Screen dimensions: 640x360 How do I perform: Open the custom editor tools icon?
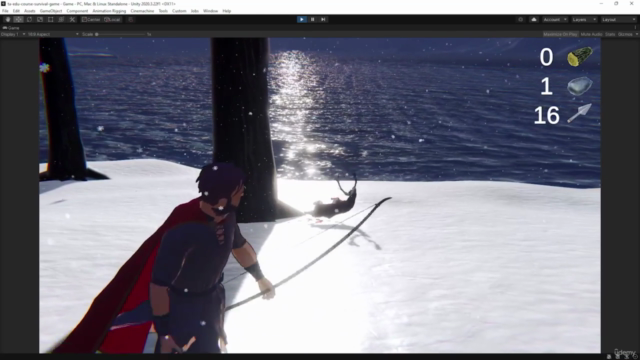[x=72, y=19]
